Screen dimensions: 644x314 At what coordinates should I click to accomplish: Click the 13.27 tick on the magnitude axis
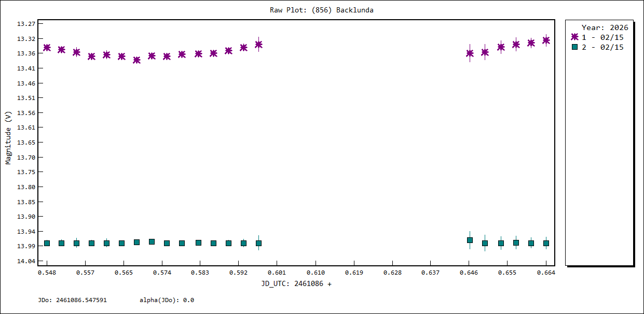click(x=26, y=24)
